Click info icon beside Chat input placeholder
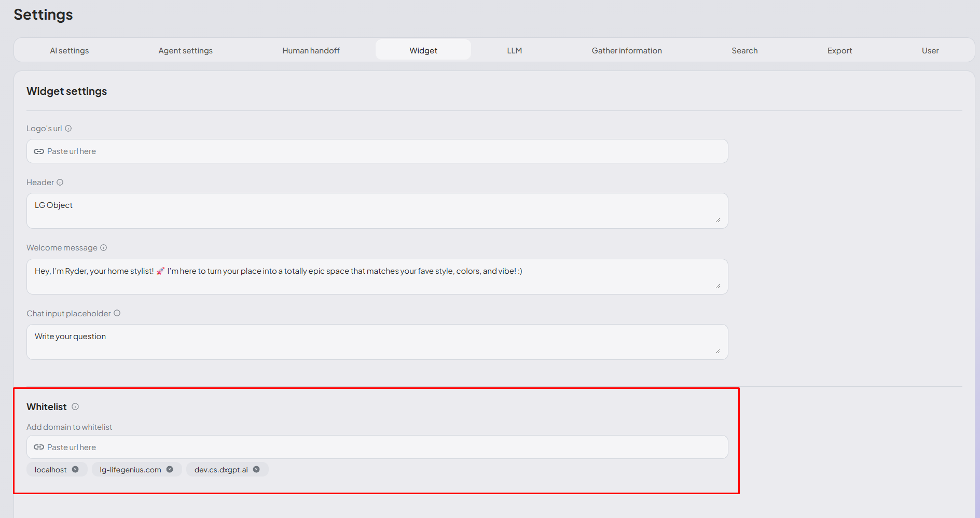 (117, 313)
